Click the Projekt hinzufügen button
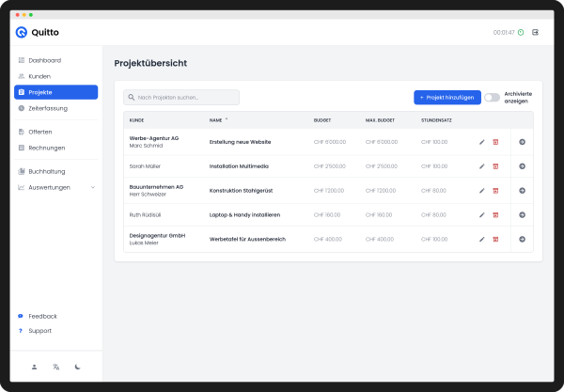 pyautogui.click(x=447, y=97)
